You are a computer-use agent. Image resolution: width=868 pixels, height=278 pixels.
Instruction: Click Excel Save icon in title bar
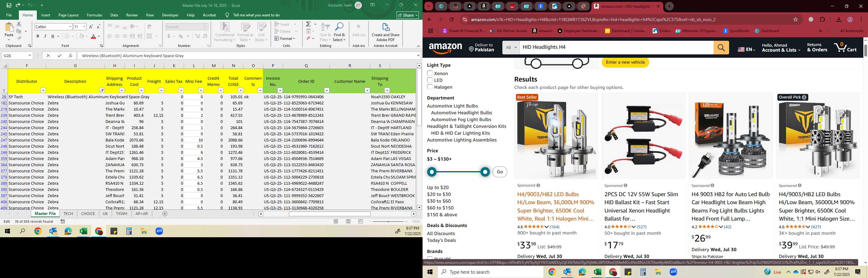pos(9,5)
